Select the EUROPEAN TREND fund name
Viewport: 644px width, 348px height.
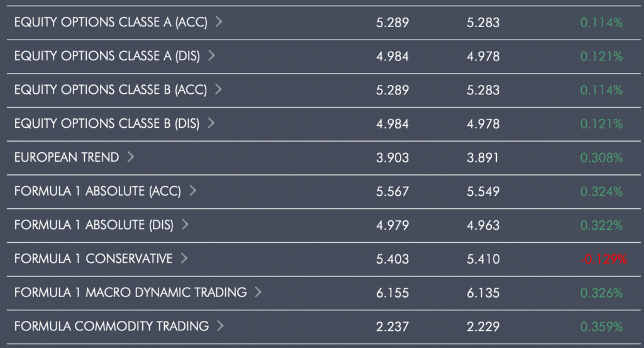67,157
